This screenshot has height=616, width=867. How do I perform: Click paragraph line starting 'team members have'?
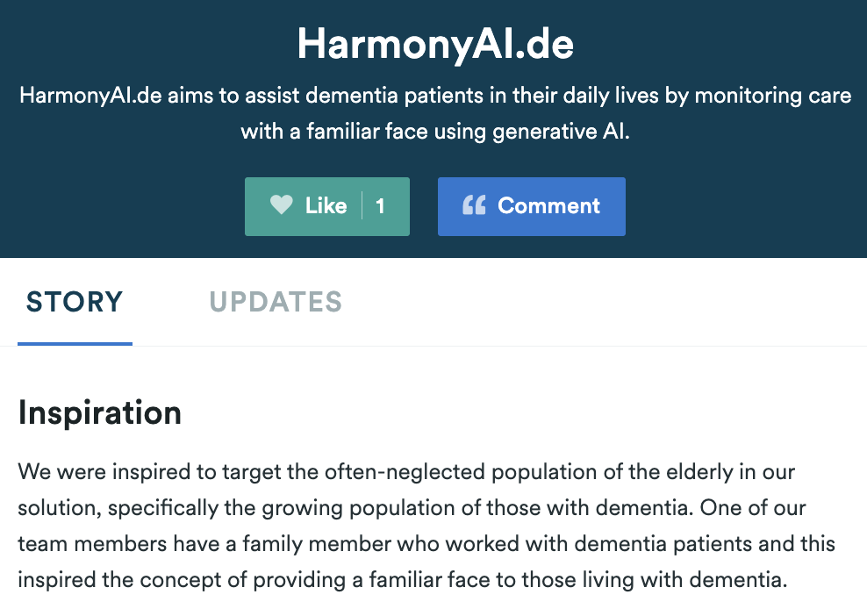[426, 544]
